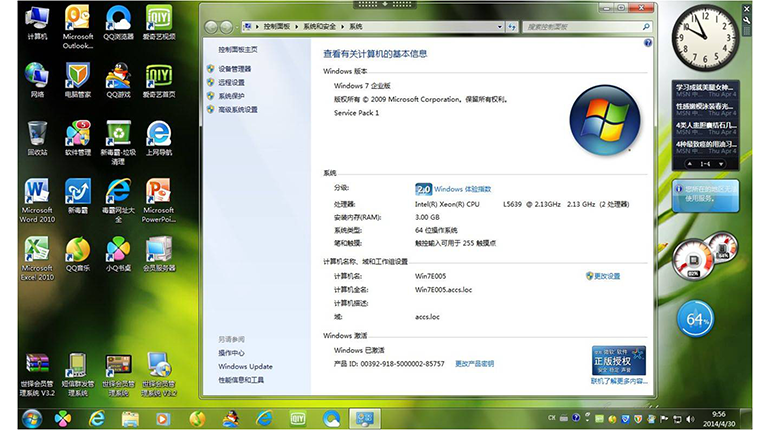This screenshot has height=430, width=770.
Task: Open the 计算机 desktop icon
Action: [x=37, y=22]
